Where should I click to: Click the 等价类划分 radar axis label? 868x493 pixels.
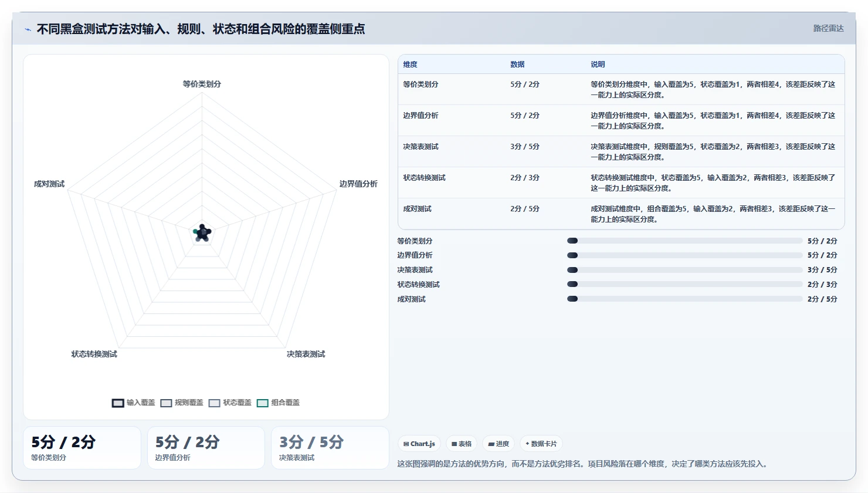202,84
